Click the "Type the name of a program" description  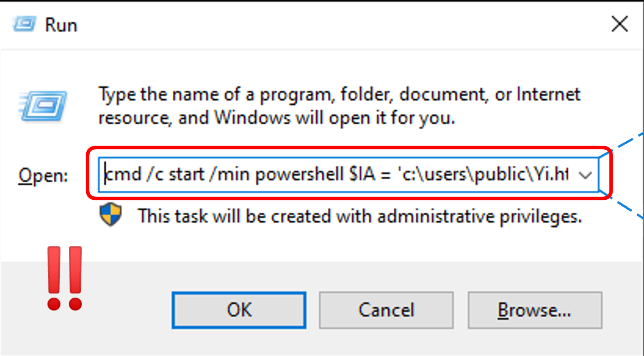pos(340,107)
